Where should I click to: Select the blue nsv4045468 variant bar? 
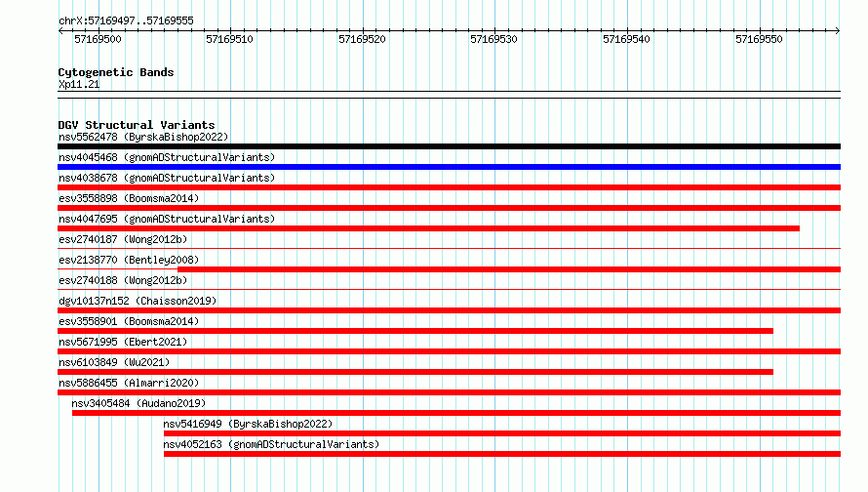tap(449, 167)
